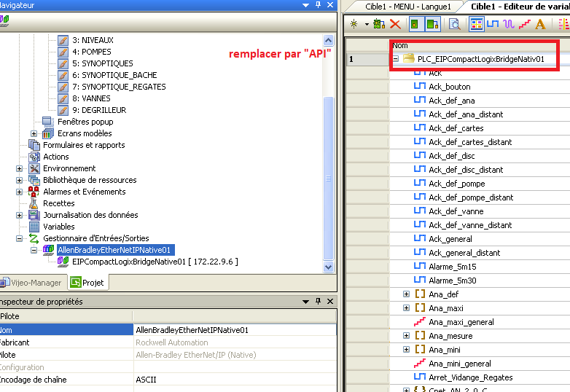This screenshot has width=570, height=392.
Task: Click the purple analog wave filter icon
Action: 509,24
